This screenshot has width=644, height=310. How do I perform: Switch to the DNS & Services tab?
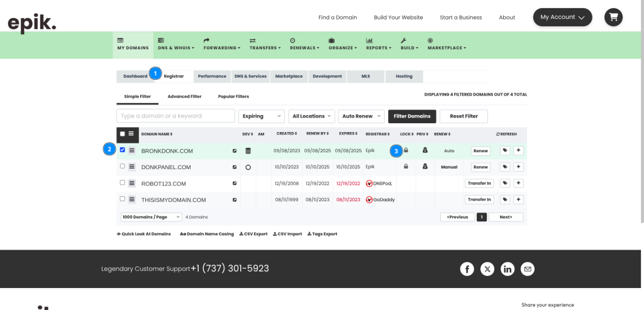point(250,76)
